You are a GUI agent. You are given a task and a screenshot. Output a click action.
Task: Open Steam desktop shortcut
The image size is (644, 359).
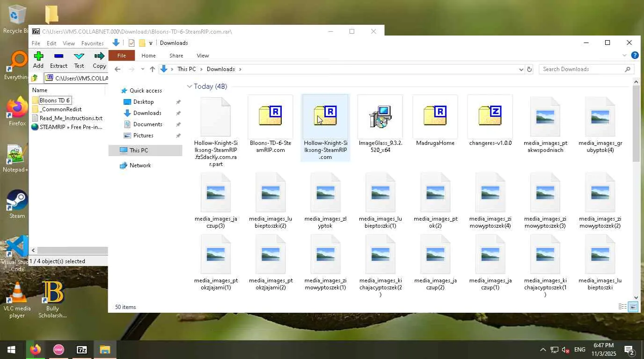[x=17, y=204]
